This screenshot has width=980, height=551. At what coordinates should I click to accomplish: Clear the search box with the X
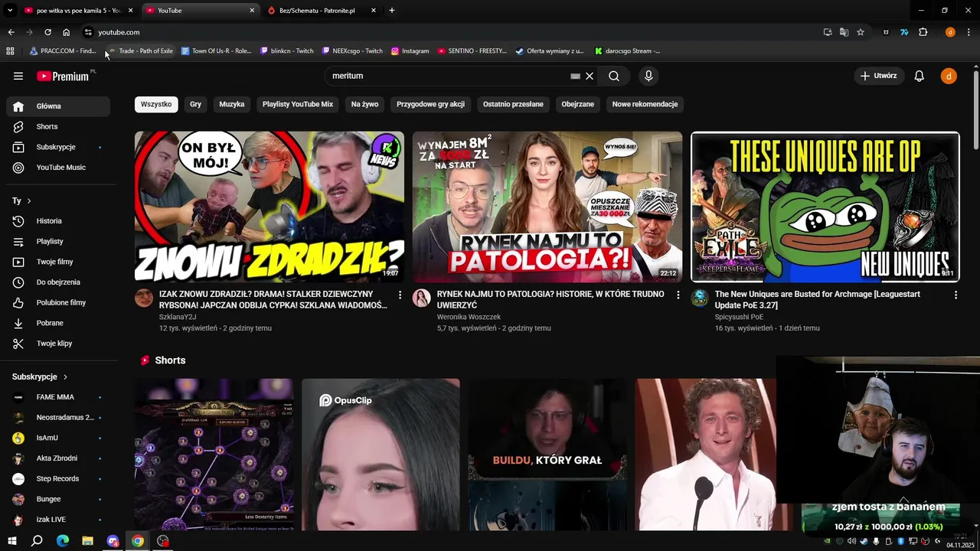[590, 76]
